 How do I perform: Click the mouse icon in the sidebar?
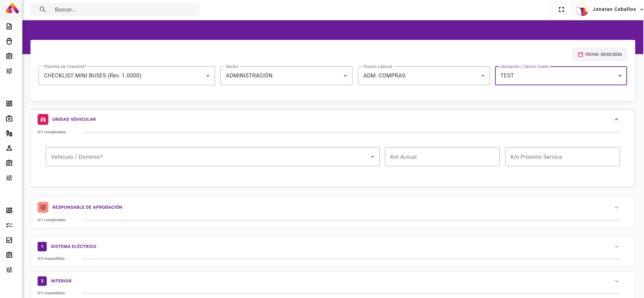click(9, 41)
